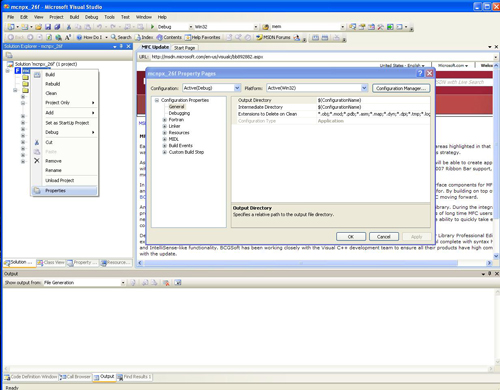Open the 'Show output from' dropdown
The height and width of the screenshot is (390, 500).
[84, 283]
